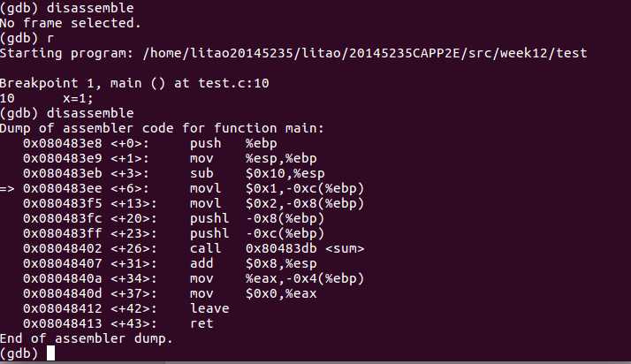Click the 'pushl -0xc(%ebp)' instruction
The image size is (631, 364).
(x=251, y=233)
